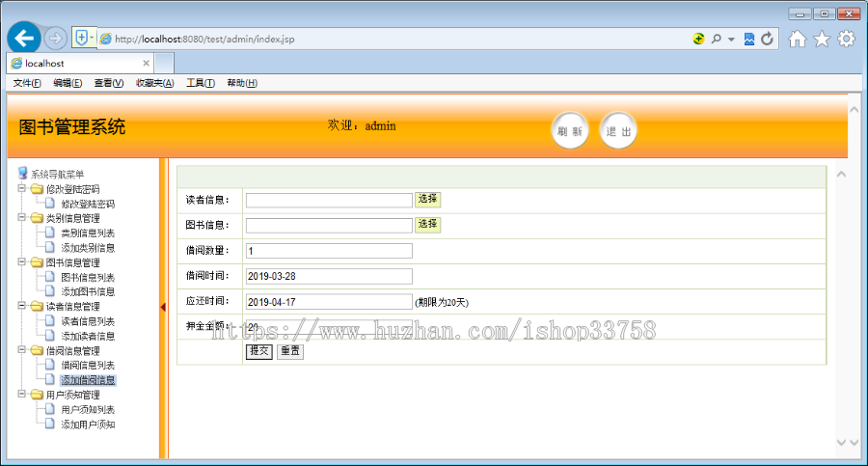Open the 工具(T) menu
This screenshot has width=868, height=466.
point(201,83)
